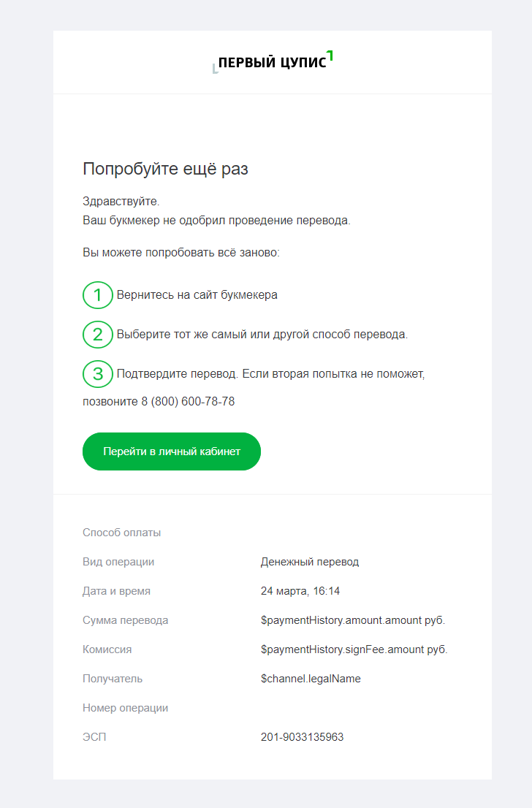Click the Способ оплаты label
This screenshot has height=808, width=532.
121,533
